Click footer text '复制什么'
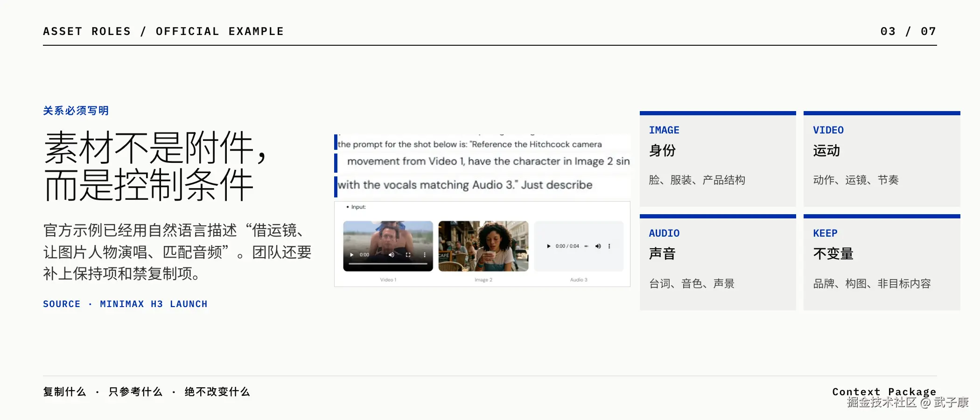 [x=64, y=392]
